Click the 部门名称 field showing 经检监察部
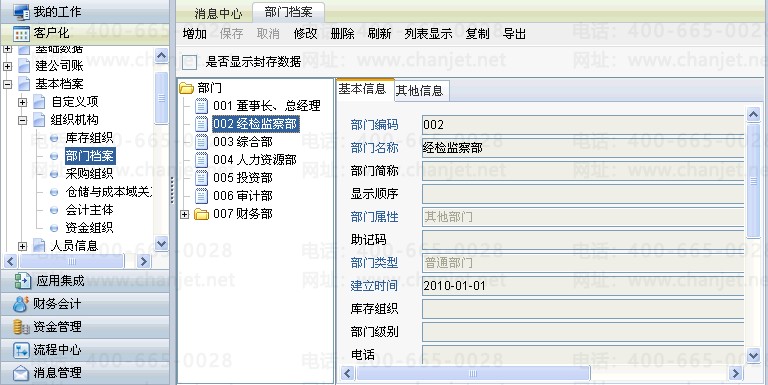 coord(583,148)
